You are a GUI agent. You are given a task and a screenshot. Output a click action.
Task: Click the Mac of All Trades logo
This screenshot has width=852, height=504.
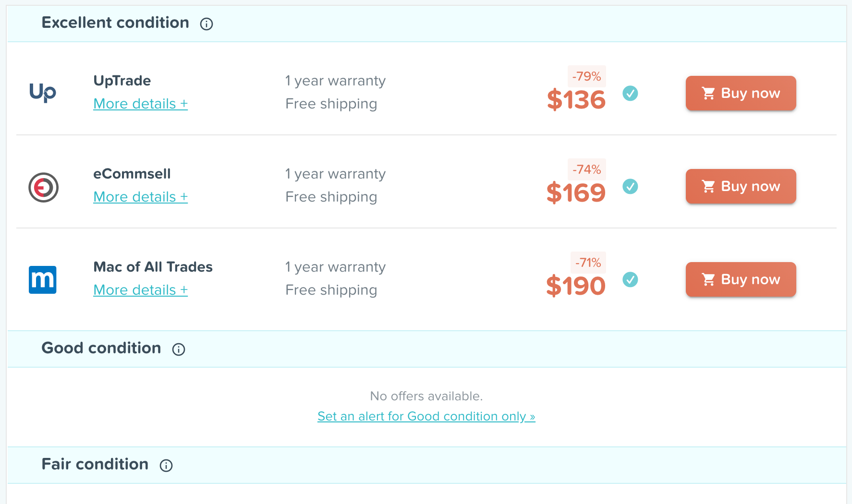[x=43, y=279]
